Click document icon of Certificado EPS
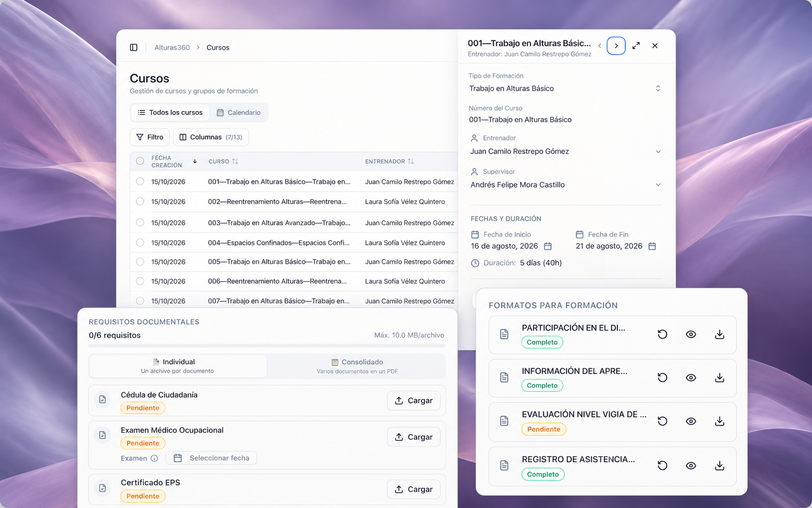Image resolution: width=812 pixels, height=508 pixels. 102,488
